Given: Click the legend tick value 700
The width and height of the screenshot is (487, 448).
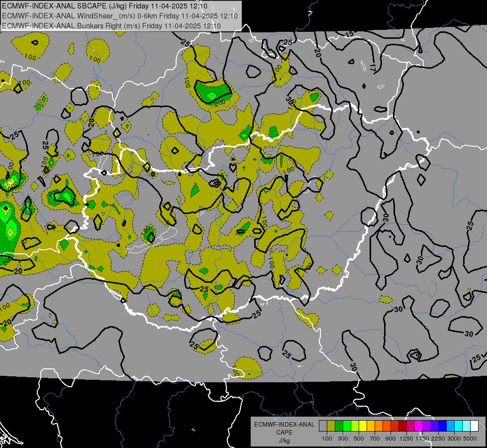Looking at the screenshot, I should click(375, 439).
